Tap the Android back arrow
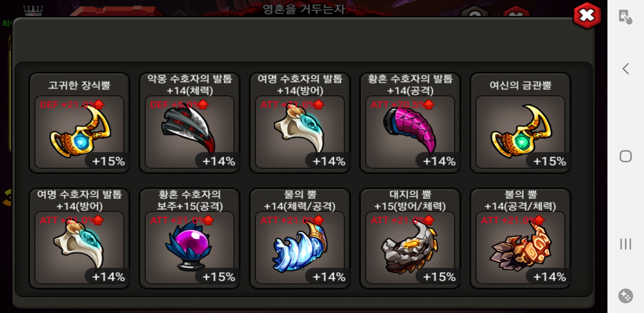This screenshot has height=313, width=644. coord(626,69)
